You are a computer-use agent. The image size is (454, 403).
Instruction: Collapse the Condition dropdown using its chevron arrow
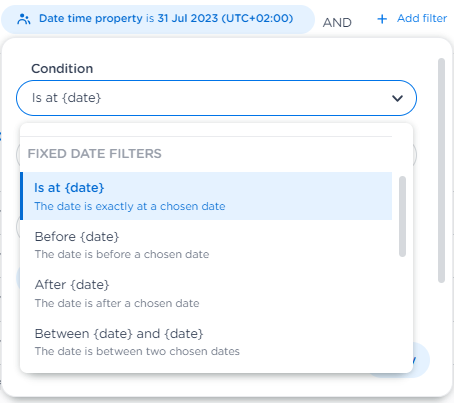pos(397,98)
